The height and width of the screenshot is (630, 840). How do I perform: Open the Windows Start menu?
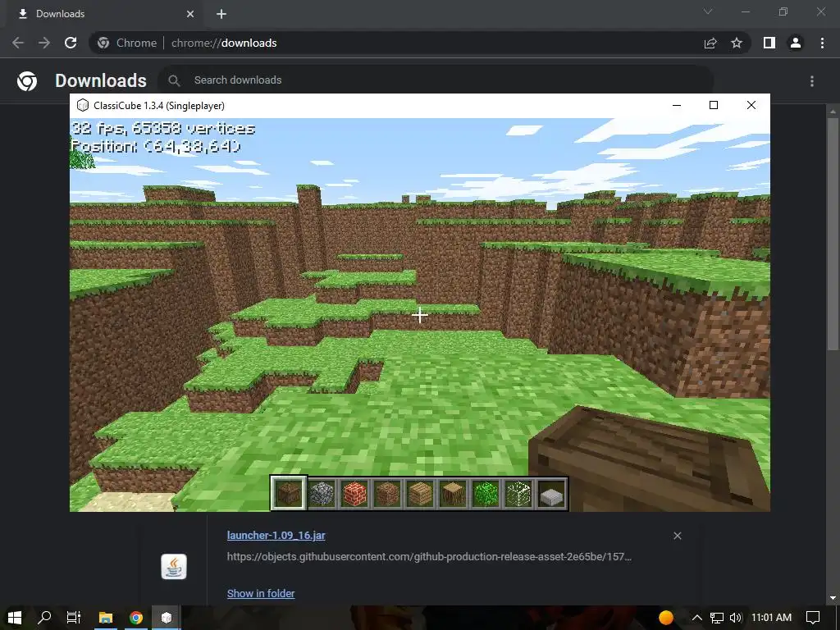tap(15, 618)
